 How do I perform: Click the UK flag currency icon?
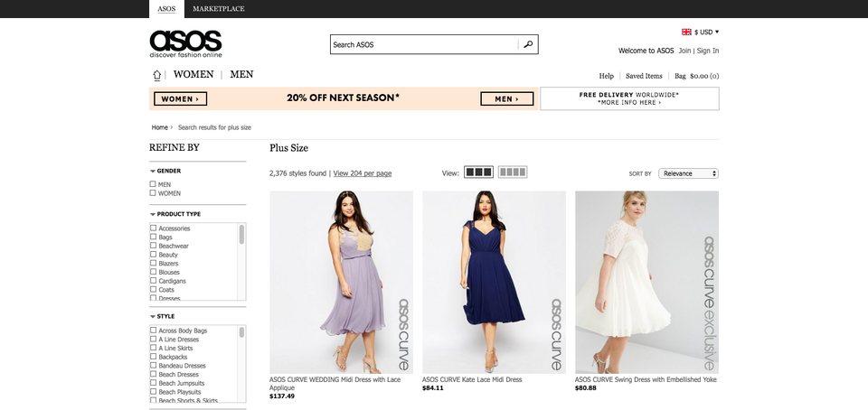pyautogui.click(x=686, y=32)
